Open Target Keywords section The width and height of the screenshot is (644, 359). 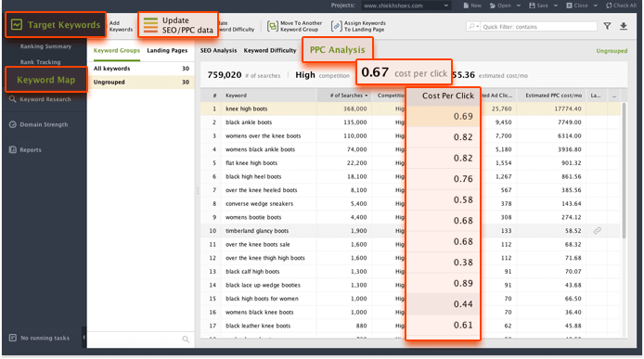tap(56, 25)
